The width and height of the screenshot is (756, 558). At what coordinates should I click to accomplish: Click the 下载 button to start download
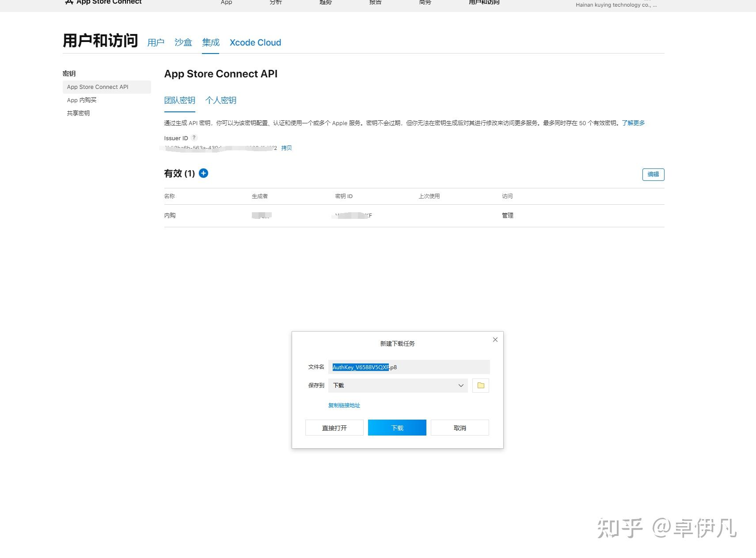[x=397, y=428]
